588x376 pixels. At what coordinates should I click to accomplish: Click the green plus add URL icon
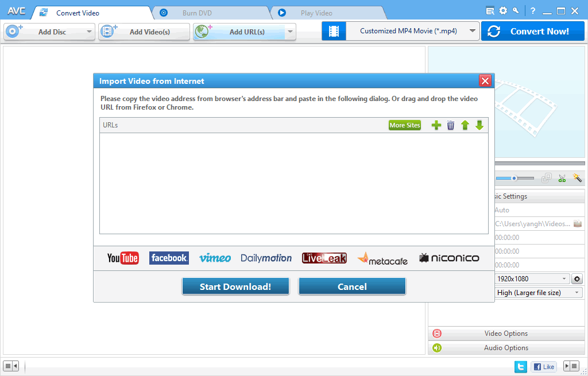point(436,125)
